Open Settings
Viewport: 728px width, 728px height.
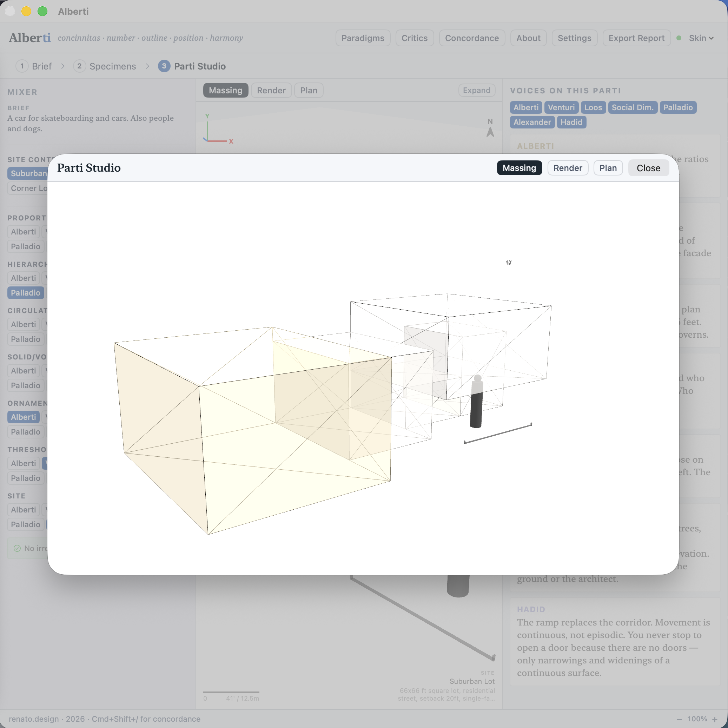(x=574, y=38)
